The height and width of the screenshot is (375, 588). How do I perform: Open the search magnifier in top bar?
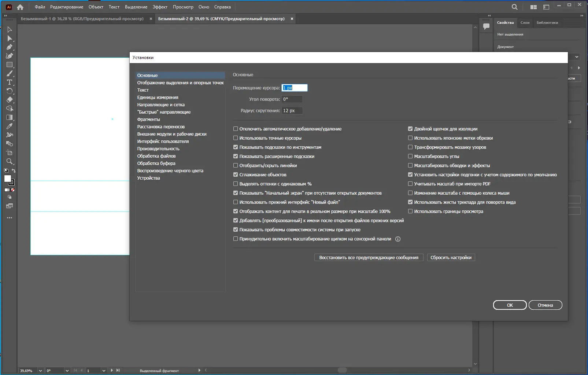pos(514,7)
